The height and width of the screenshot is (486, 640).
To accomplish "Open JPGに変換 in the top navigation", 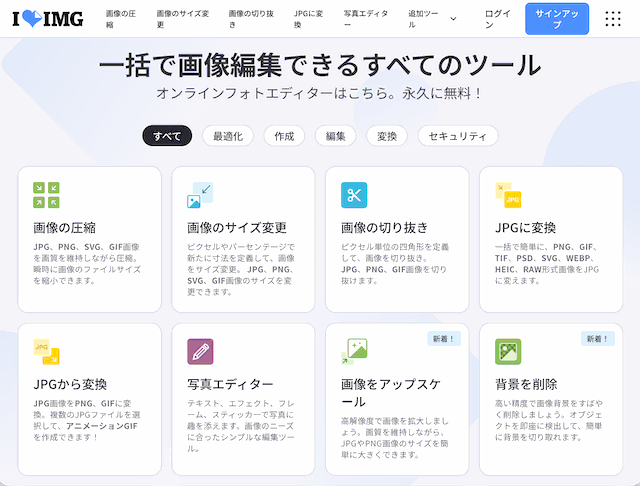I will tap(309, 19).
